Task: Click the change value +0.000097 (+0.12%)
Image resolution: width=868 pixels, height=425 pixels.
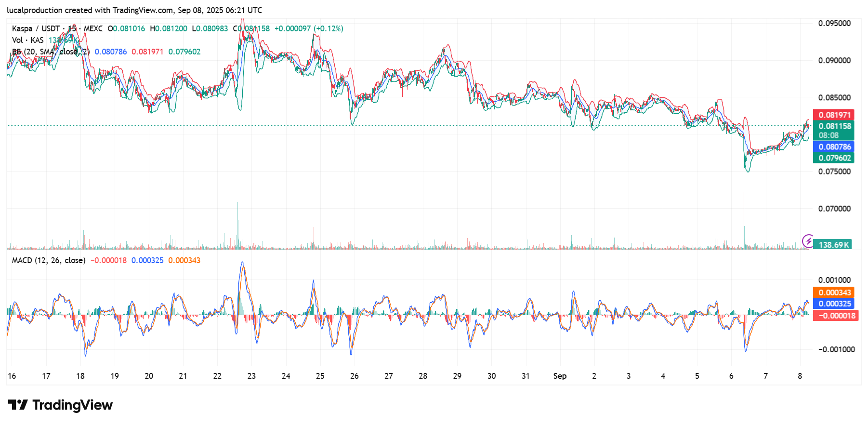Action: point(309,28)
